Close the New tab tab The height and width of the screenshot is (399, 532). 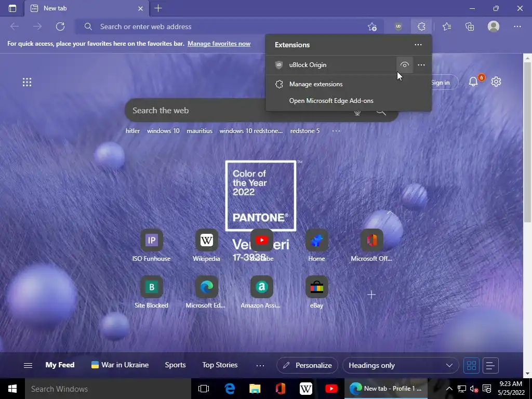point(140,8)
